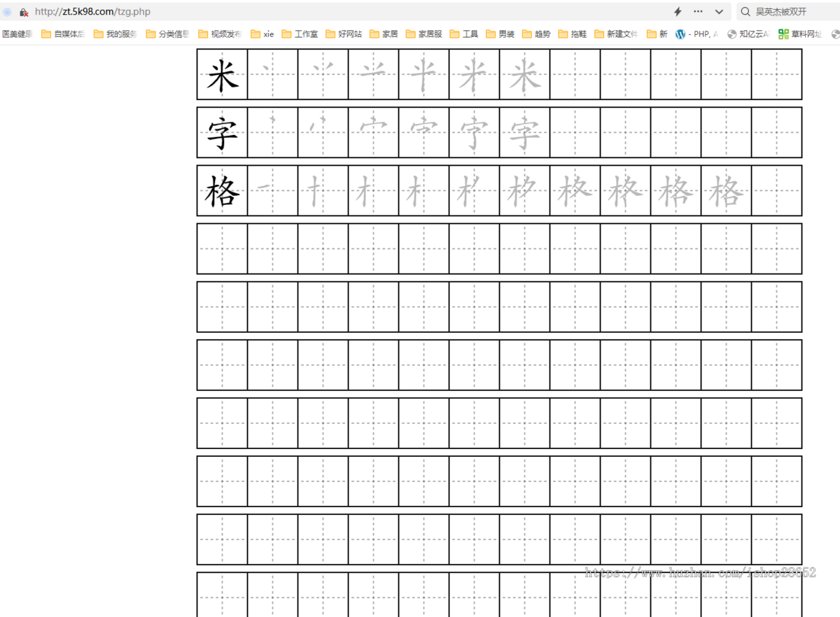
Task: Open the 新 bookmark folder
Action: 657,34
